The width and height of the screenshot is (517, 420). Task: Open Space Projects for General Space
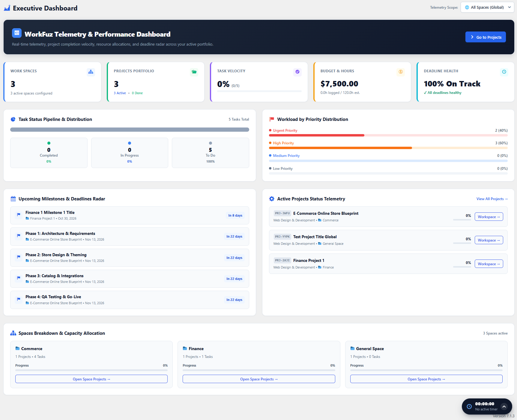tap(426, 379)
